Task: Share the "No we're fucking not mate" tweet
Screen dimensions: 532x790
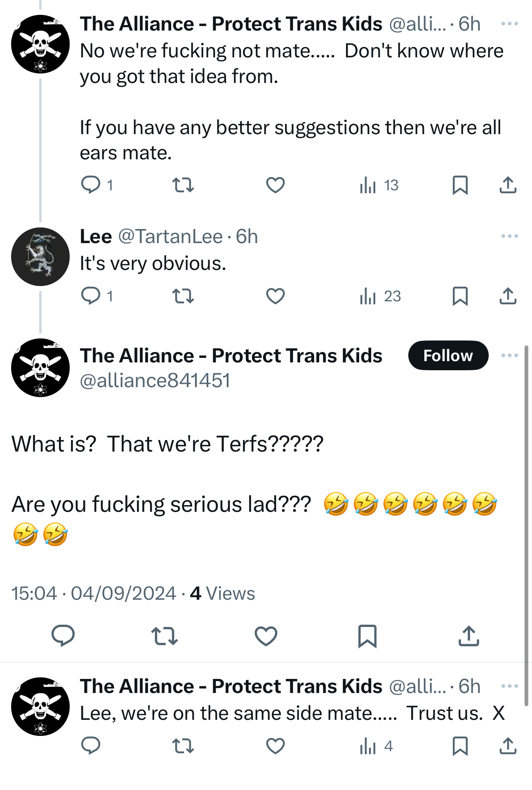Action: pos(508,185)
